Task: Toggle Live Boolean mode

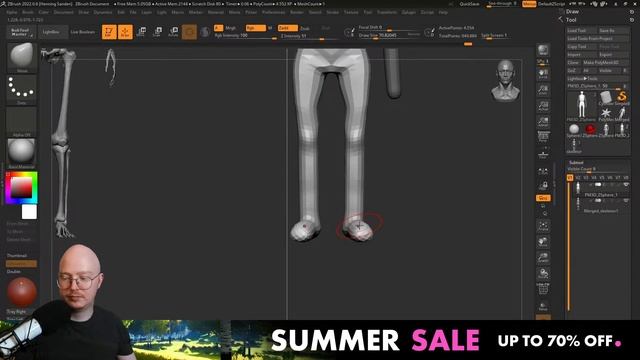Action: click(x=83, y=32)
